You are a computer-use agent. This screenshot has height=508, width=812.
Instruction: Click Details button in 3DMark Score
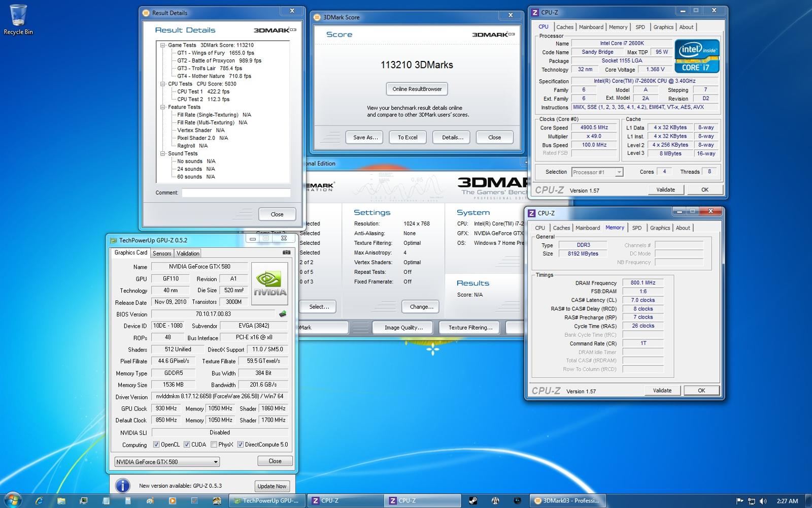click(x=452, y=137)
